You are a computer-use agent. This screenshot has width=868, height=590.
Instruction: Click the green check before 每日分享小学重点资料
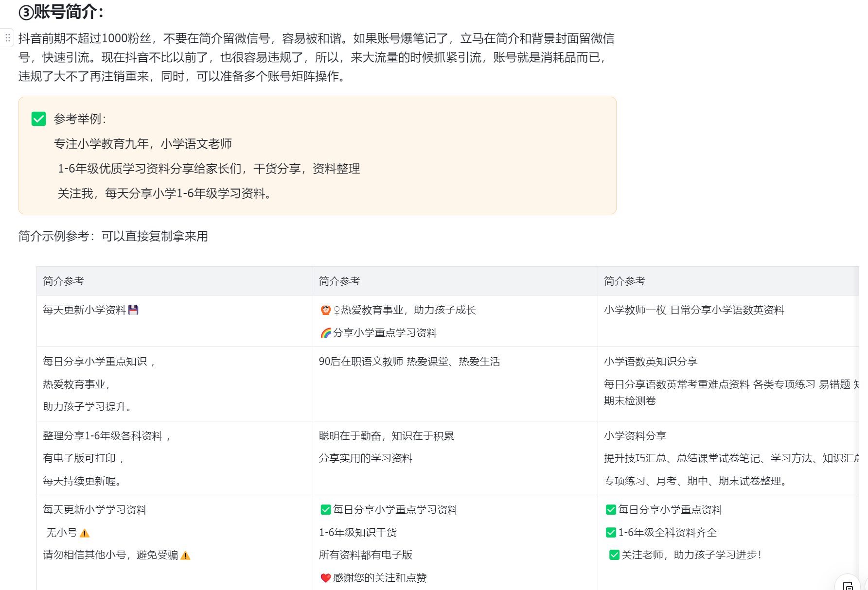pyautogui.click(x=611, y=510)
